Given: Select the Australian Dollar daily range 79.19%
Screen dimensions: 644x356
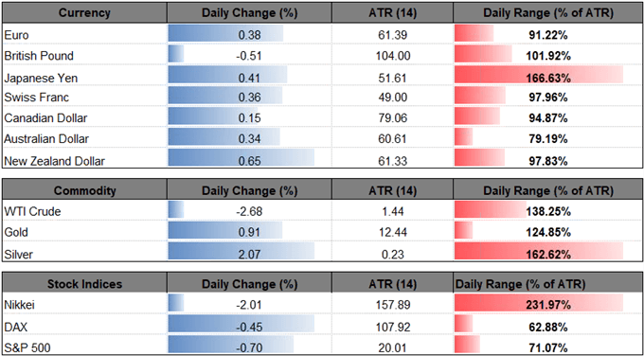Looking at the screenshot, I should click(548, 139).
